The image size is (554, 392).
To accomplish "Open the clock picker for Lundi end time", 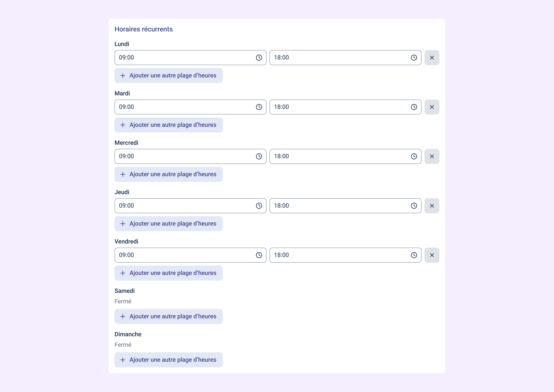I will pyautogui.click(x=414, y=58).
